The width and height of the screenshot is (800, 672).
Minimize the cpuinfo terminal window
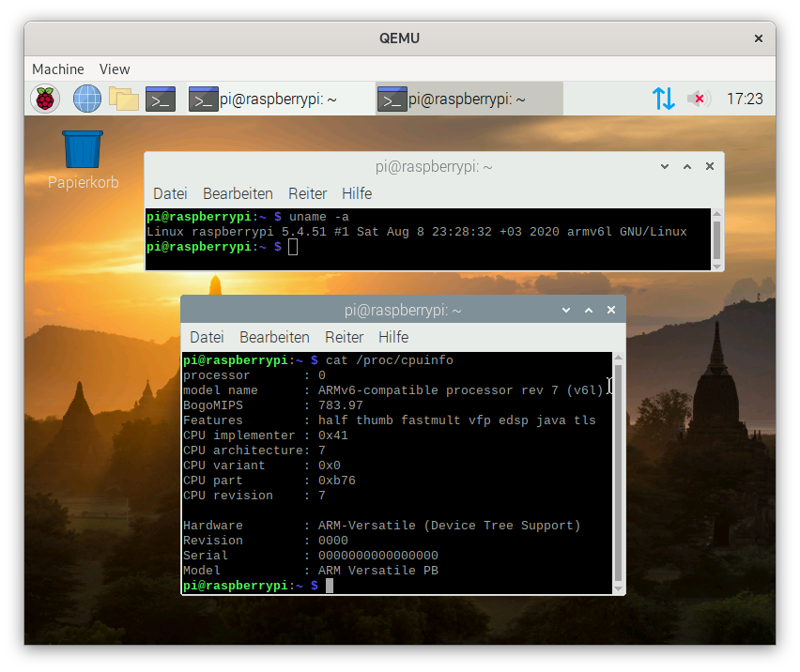coord(566,310)
